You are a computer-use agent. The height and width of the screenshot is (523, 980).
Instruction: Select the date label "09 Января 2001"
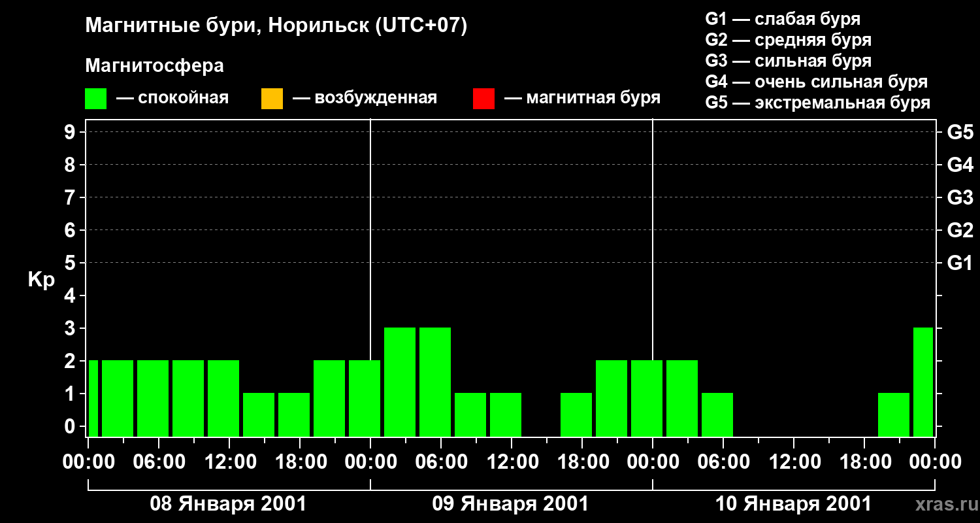pyautogui.click(x=510, y=504)
